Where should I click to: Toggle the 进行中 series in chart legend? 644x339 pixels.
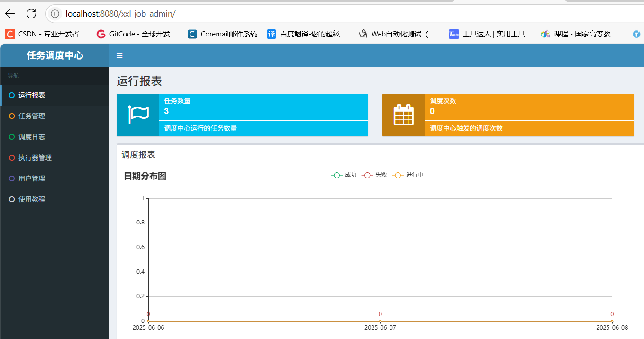[408, 175]
